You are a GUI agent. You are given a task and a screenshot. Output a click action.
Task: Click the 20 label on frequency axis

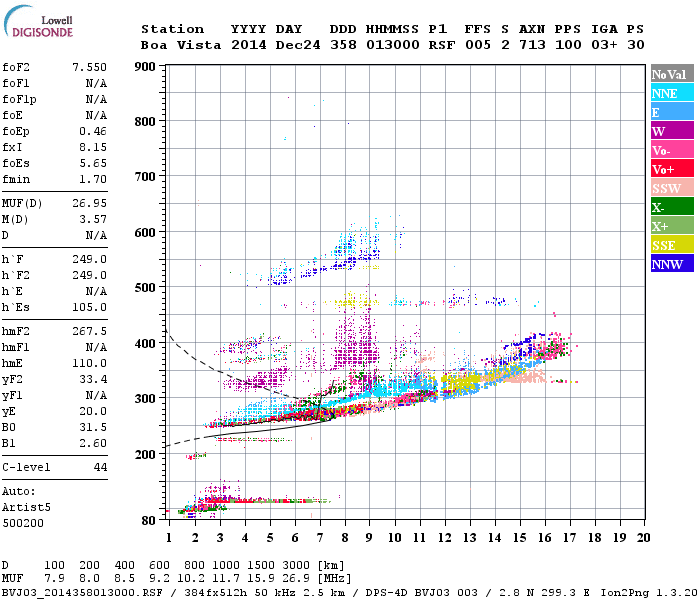tap(643, 538)
